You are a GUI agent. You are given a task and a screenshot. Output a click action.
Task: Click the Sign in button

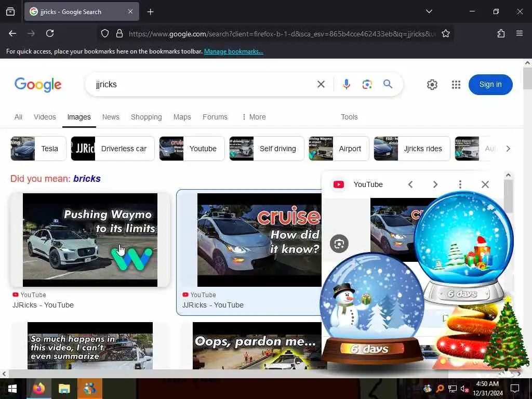point(490,85)
